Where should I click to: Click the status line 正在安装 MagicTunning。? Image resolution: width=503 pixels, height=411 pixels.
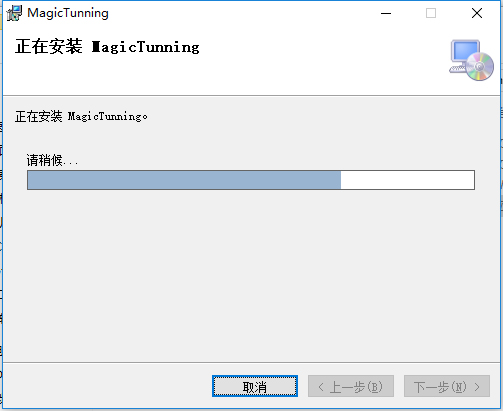point(81,117)
